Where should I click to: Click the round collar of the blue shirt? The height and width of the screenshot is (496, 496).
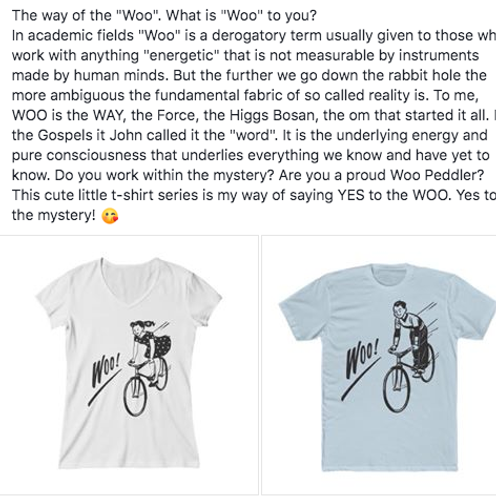(388, 272)
